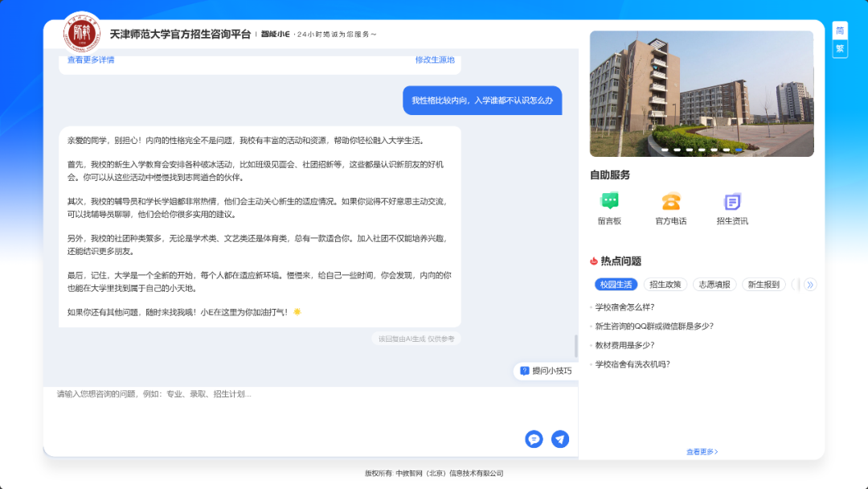Click the flame icon beside 热点问题

coord(594,261)
